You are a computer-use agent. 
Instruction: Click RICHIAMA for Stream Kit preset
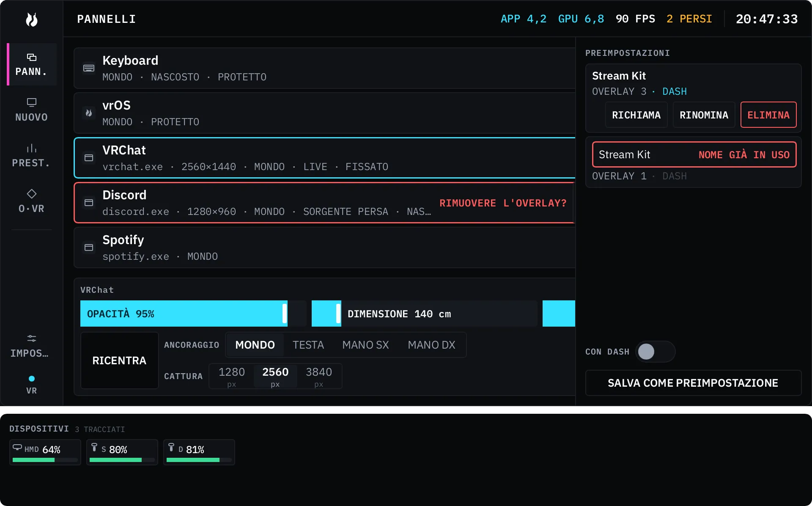tap(636, 115)
